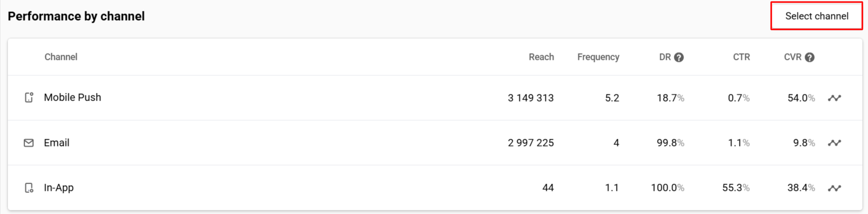
Task: Show help tooltip for CVR column
Action: tap(810, 57)
